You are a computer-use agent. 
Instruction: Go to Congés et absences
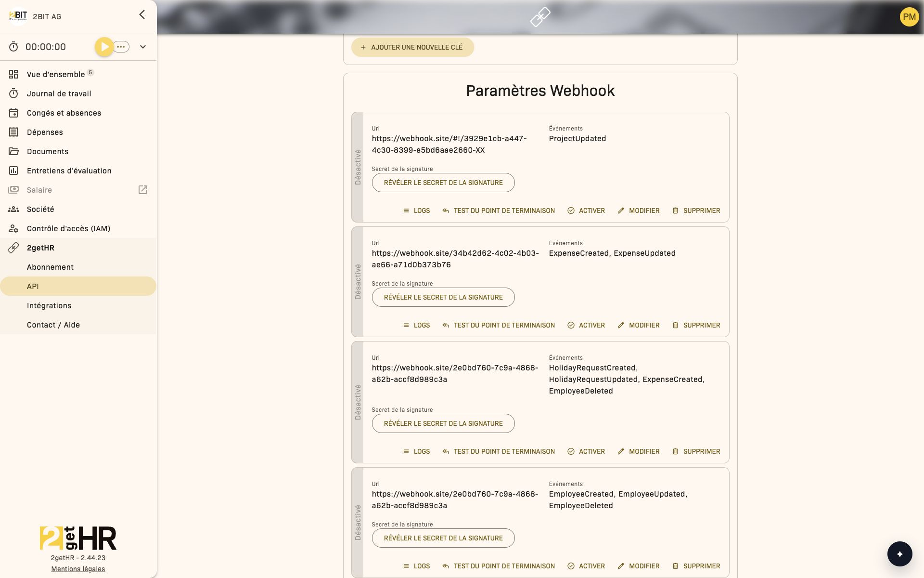click(78, 113)
